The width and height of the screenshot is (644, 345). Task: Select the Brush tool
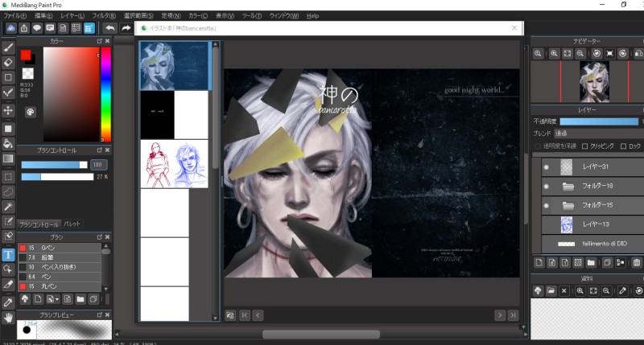click(8, 47)
